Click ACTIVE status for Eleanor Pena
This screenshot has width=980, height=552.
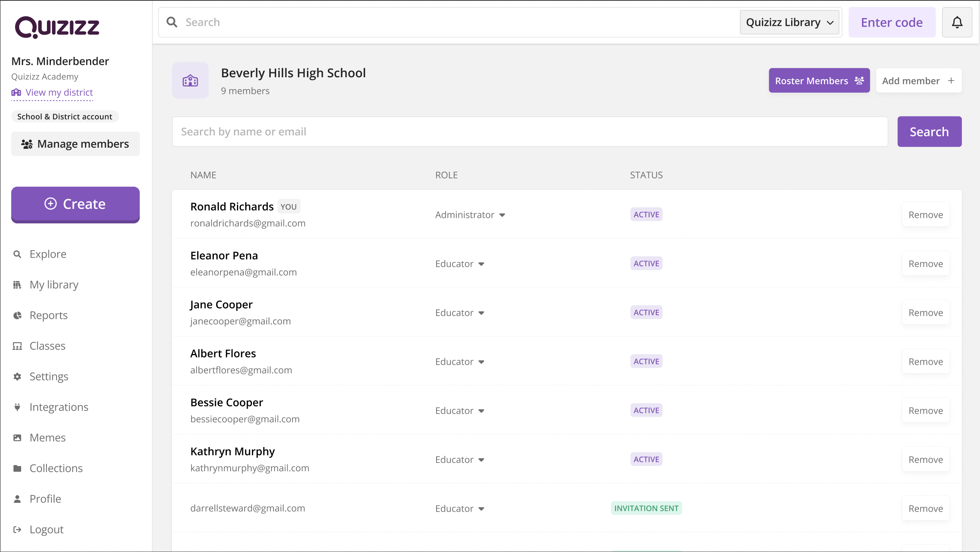point(646,263)
